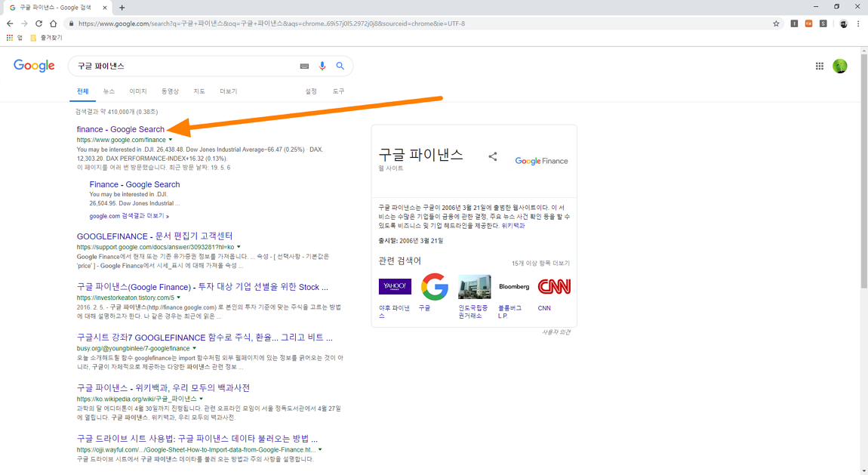
Task: Open the 즐겨찾기 bookmarks folder
Action: tap(47, 38)
